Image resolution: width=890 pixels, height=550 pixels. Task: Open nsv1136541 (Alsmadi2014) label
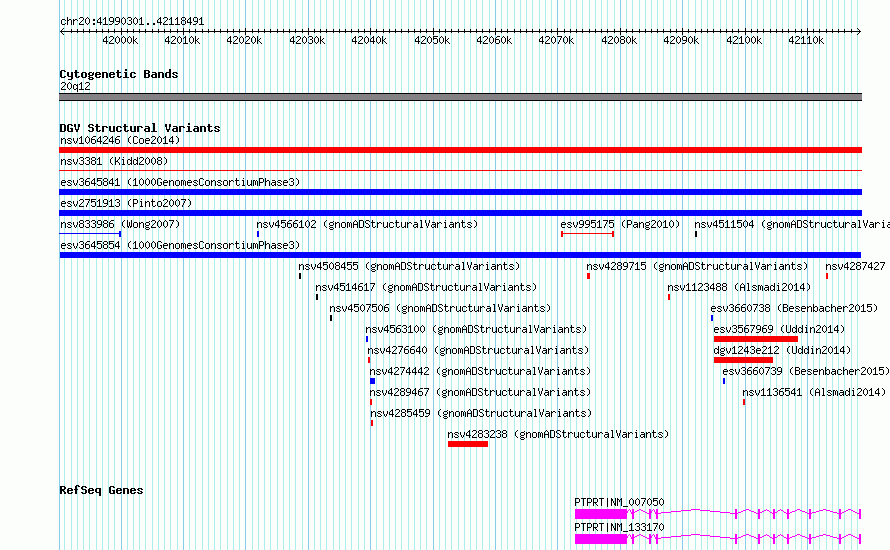tap(814, 392)
